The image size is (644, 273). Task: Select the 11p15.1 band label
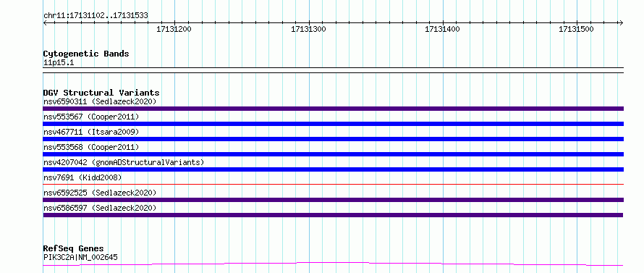59,63
